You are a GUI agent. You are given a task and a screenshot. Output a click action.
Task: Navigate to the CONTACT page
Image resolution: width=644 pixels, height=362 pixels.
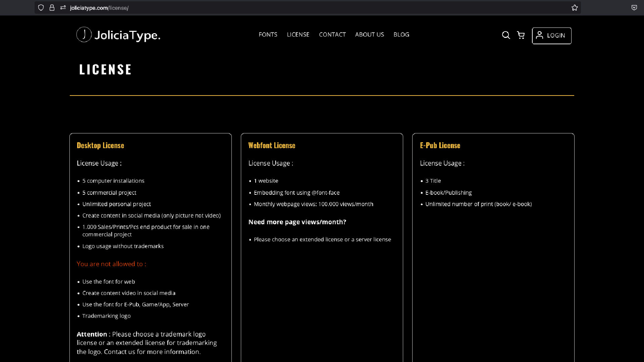coord(332,35)
